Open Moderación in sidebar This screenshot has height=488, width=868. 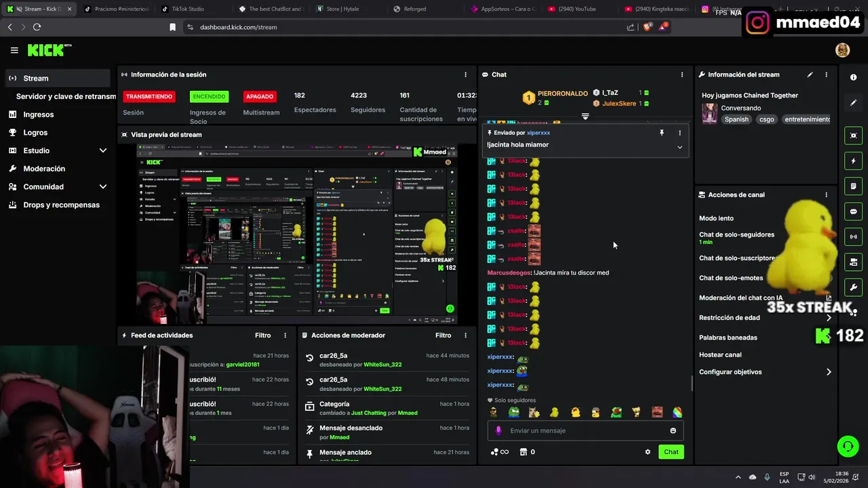[44, 169]
